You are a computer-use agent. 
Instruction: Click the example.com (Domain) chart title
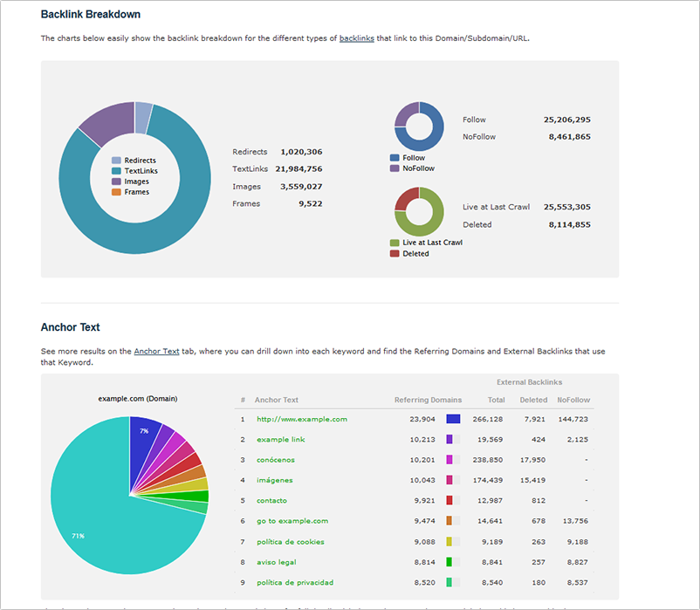[138, 399]
